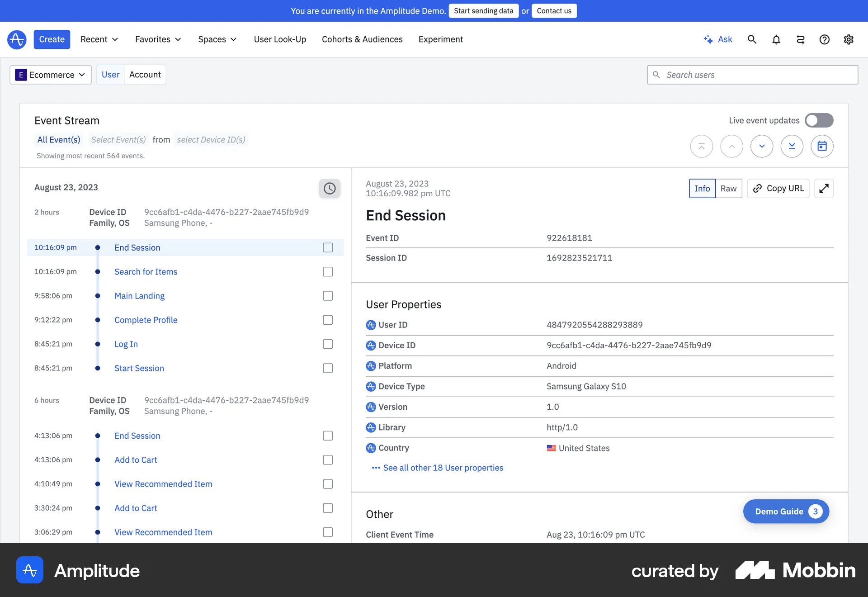This screenshot has width=868, height=597.
Task: Open the calendar icon in event stream controls
Action: pos(822,146)
